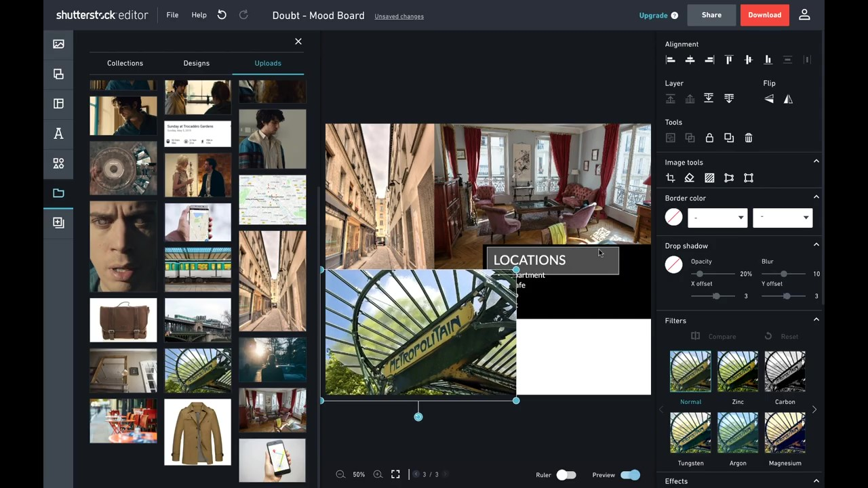Lock the selected image layer
The height and width of the screenshot is (488, 868).
click(x=709, y=138)
